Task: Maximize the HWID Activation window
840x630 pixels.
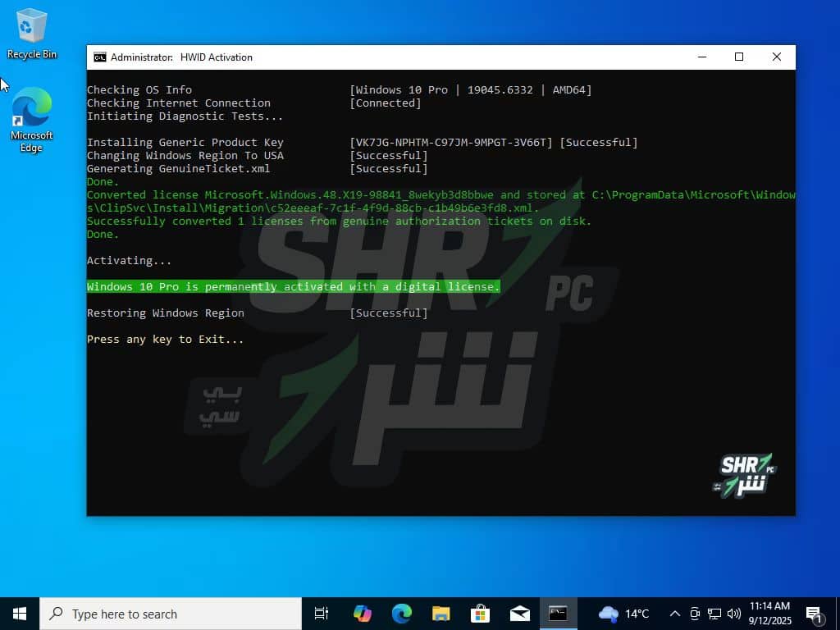Action: (x=739, y=57)
